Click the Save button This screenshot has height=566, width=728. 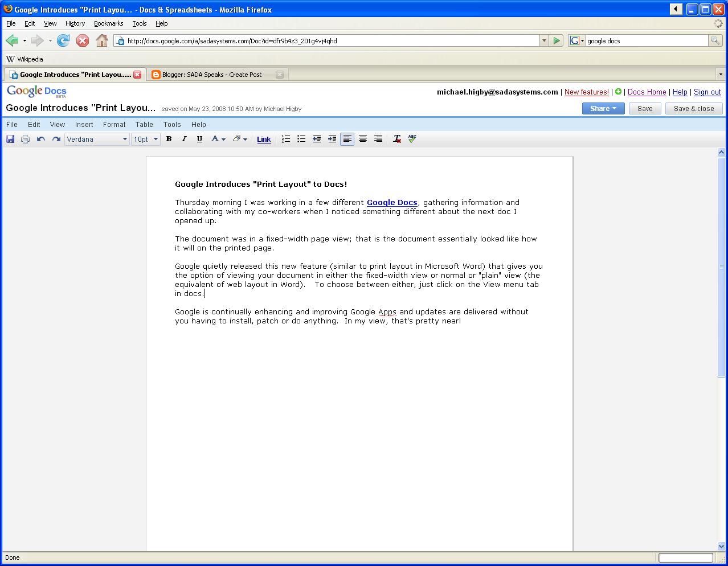pyautogui.click(x=645, y=108)
